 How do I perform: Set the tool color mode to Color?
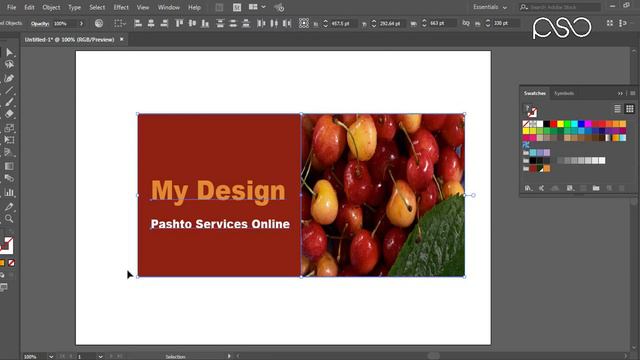pos(2,263)
